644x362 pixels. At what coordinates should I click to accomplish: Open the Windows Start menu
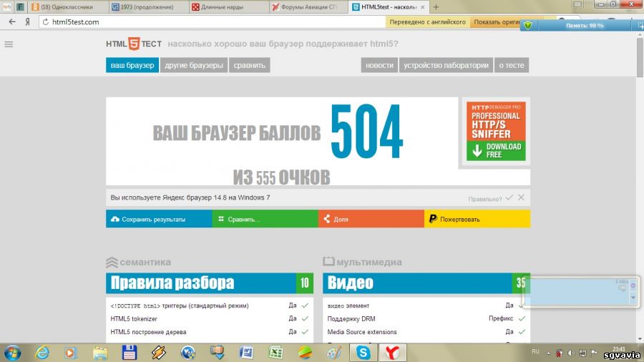(12, 353)
